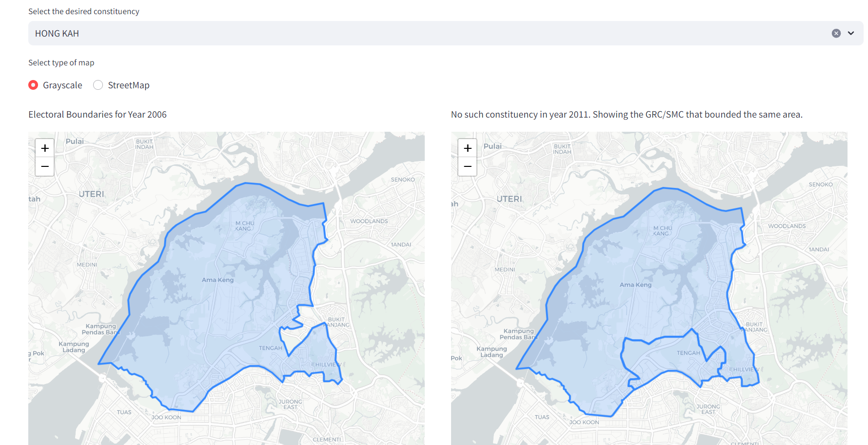Click TENGAH label on the 2006 map
Viewport: 868px width, 445px height.
click(271, 348)
